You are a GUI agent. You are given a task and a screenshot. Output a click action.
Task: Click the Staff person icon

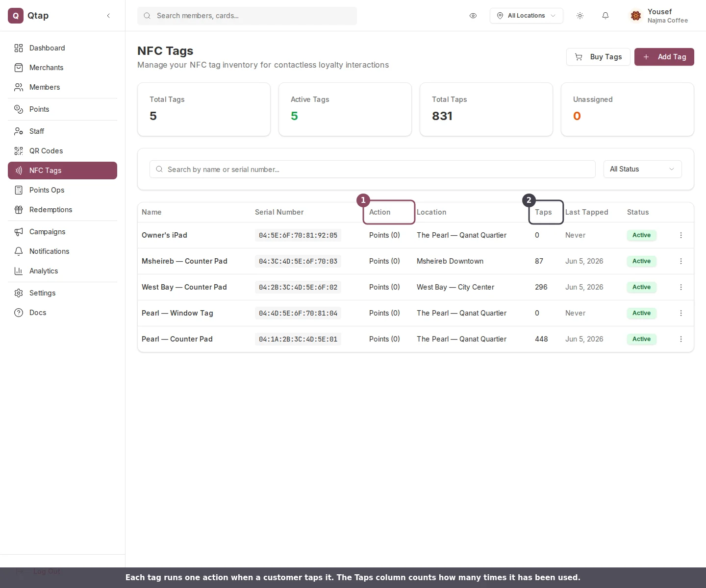point(19,131)
